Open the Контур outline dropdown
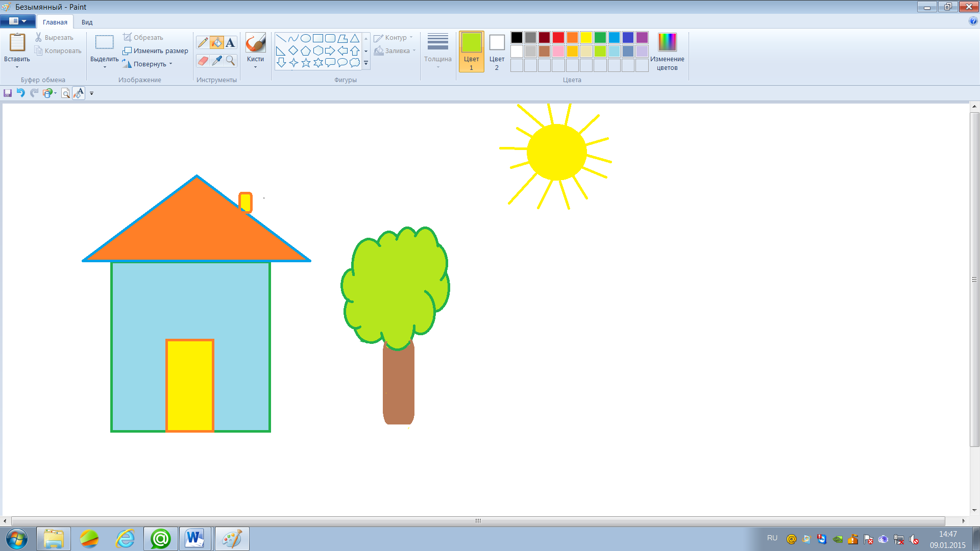The image size is (980, 551). (x=394, y=38)
